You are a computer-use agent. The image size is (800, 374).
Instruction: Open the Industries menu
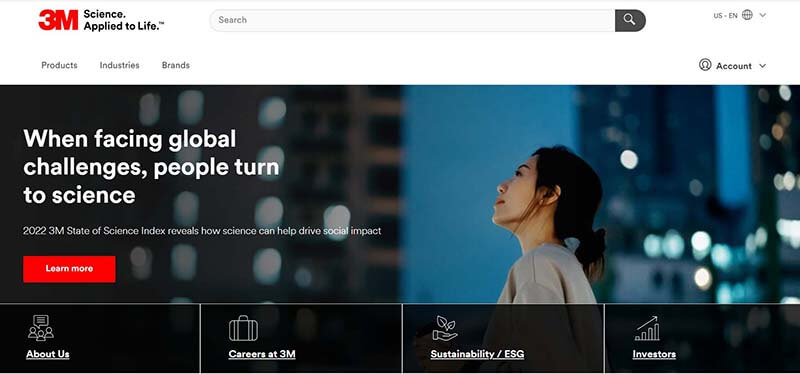(x=119, y=65)
